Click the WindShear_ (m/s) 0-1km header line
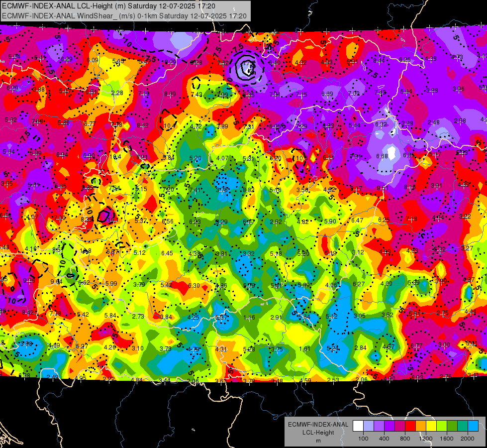 (x=124, y=16)
